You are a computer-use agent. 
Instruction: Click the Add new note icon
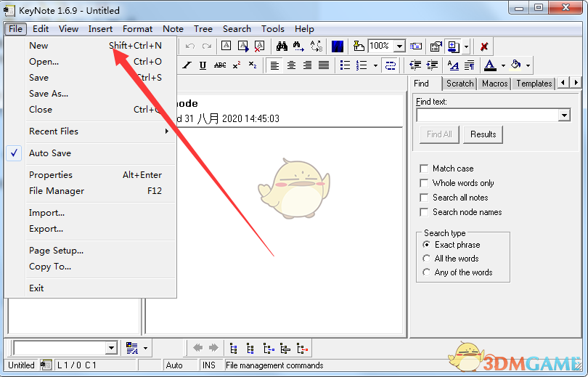point(226,46)
